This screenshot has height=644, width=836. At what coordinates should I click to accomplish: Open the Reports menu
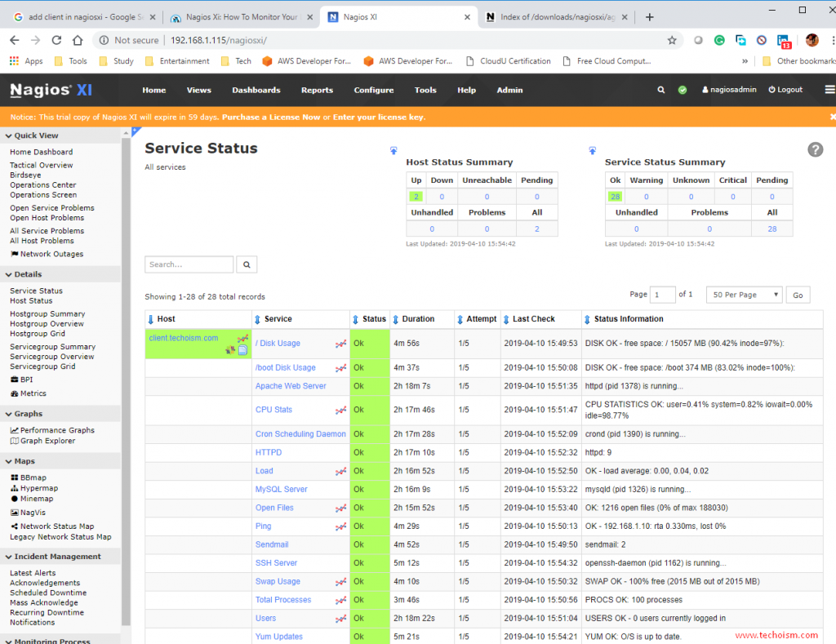coord(317,90)
